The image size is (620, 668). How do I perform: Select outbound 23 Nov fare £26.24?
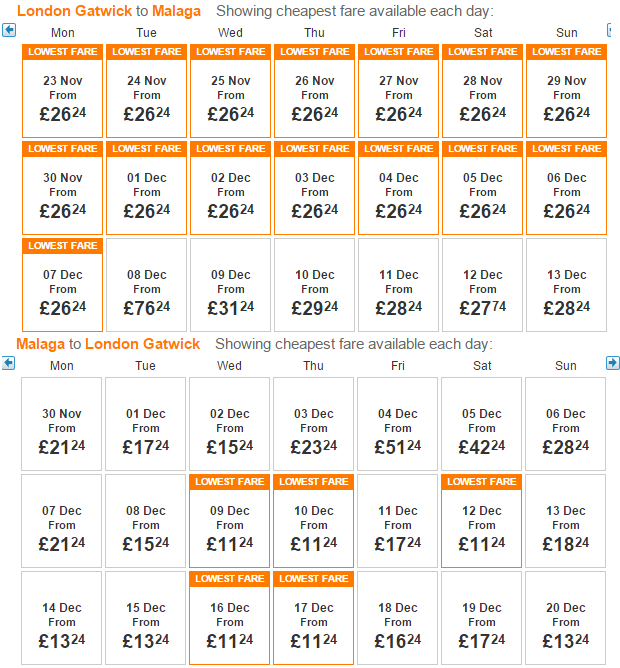click(63, 91)
